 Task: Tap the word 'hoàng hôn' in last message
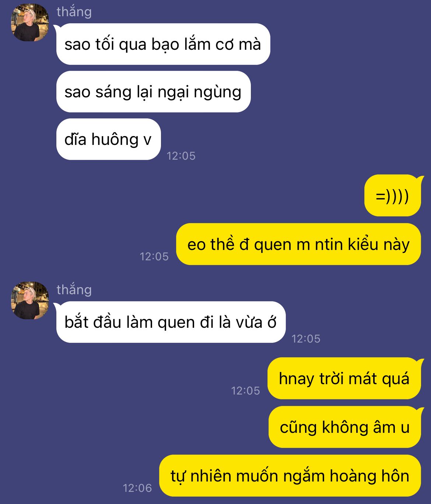click(369, 476)
